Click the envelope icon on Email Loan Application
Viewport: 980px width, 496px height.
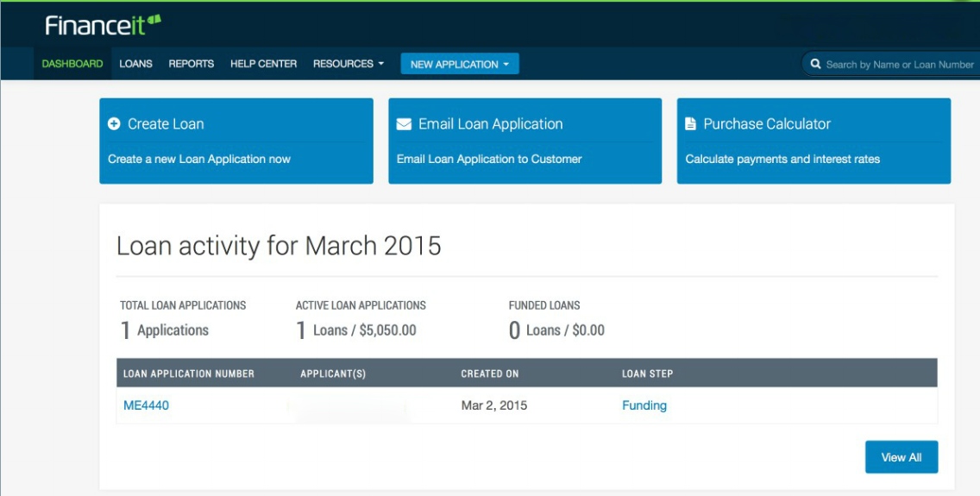tap(404, 124)
